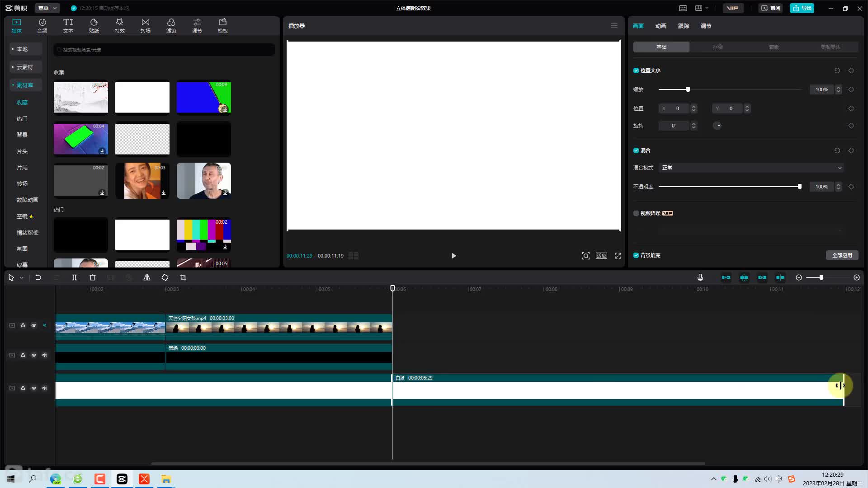
Task: Open the 混合模式 blend mode dropdown
Action: coord(751,168)
